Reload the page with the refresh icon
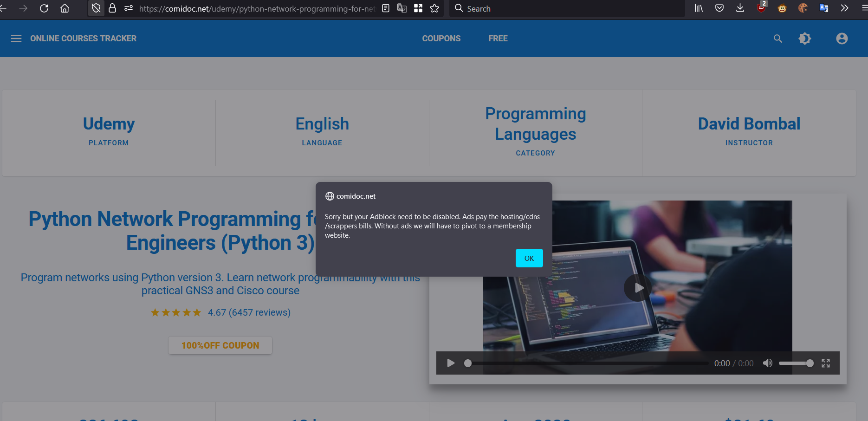This screenshot has width=868, height=421. click(44, 8)
